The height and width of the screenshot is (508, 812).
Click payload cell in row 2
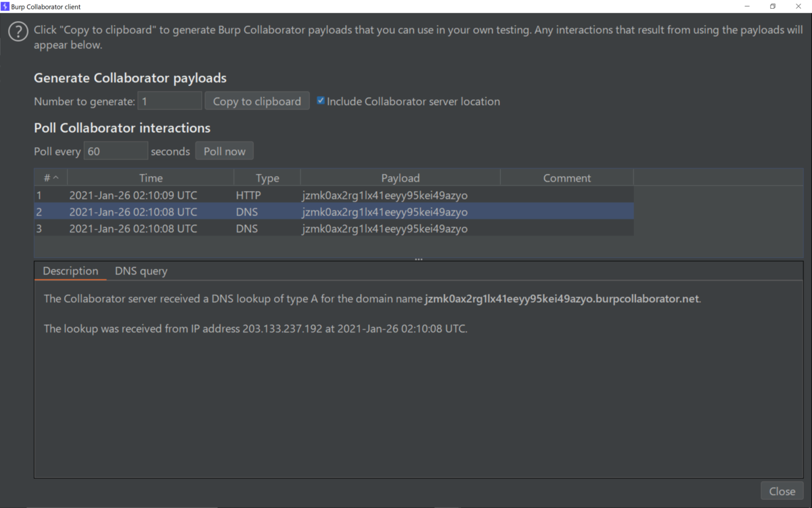pyautogui.click(x=401, y=212)
